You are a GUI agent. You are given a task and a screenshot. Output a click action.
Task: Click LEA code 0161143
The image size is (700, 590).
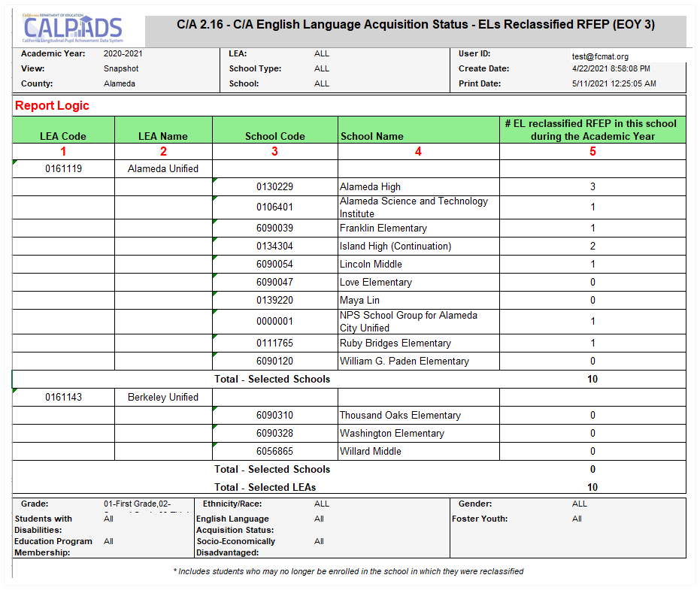[63, 398]
